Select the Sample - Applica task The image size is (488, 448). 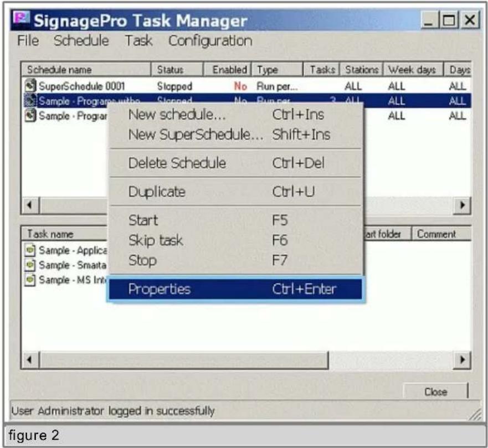(73, 250)
